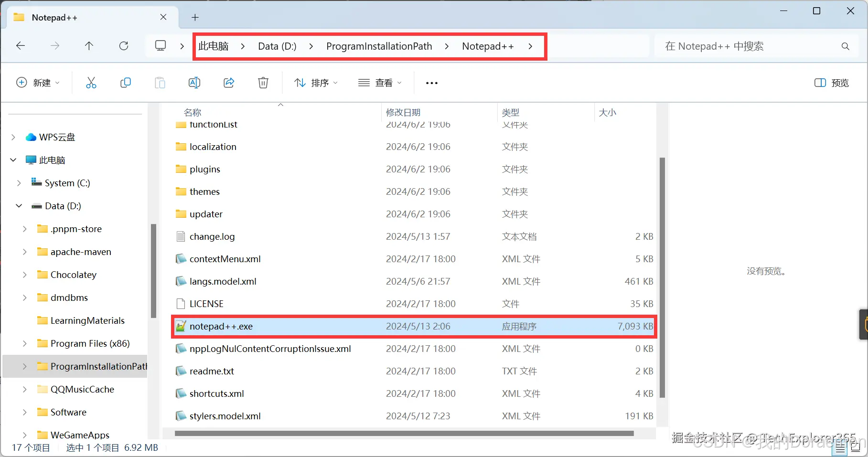Image resolution: width=868 pixels, height=457 pixels.
Task: Click Data (D:) in the address bar
Action: pos(277,46)
